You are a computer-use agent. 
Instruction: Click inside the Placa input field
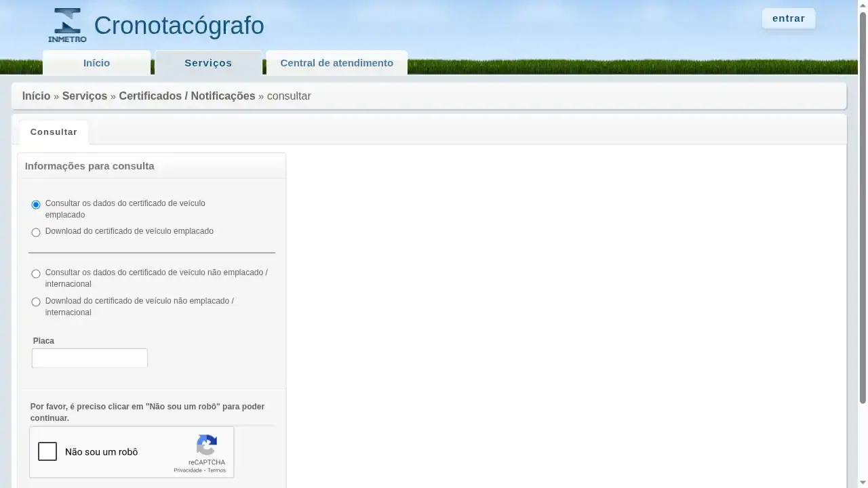tap(89, 358)
